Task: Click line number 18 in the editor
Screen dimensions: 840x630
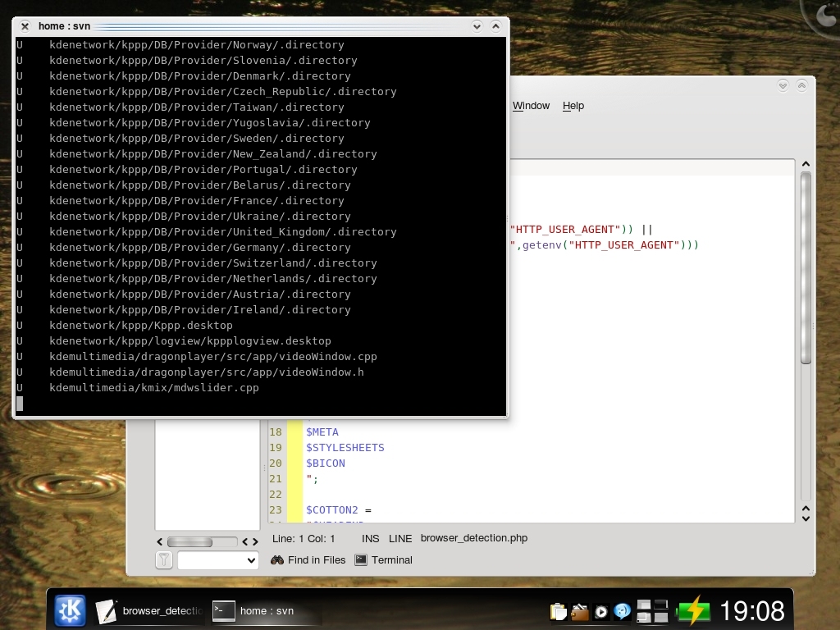Action: 276,431
